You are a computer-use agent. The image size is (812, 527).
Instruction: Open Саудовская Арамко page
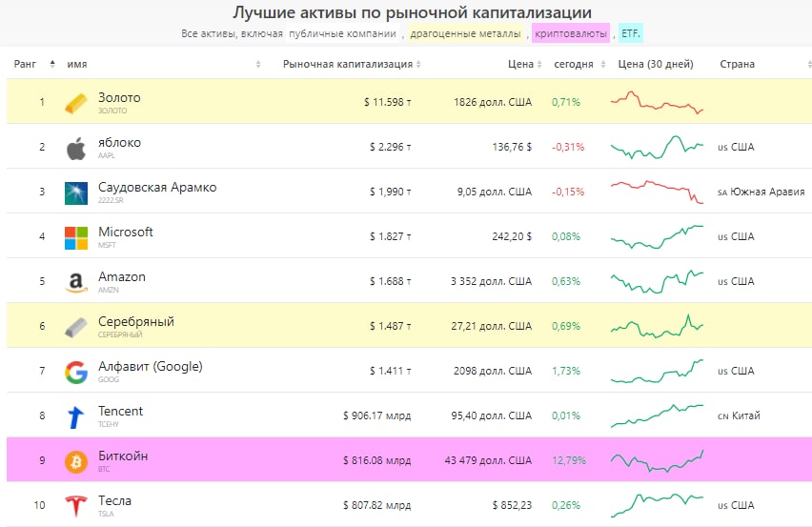tap(157, 187)
